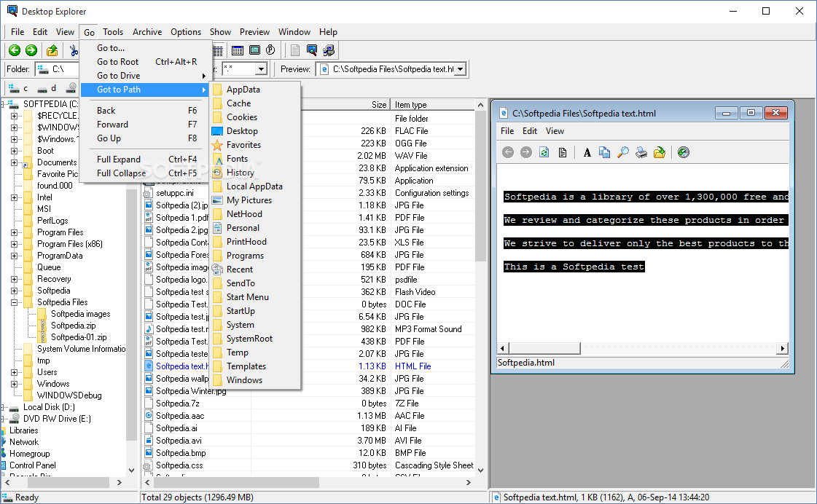Expand the Users folder node
This screenshot has height=504, width=817.
(14, 372)
